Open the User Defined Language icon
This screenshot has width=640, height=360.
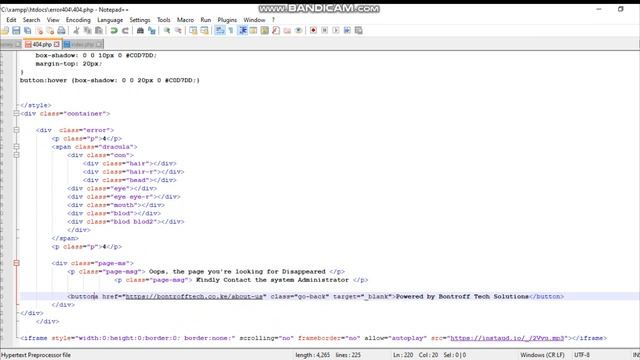[253, 31]
